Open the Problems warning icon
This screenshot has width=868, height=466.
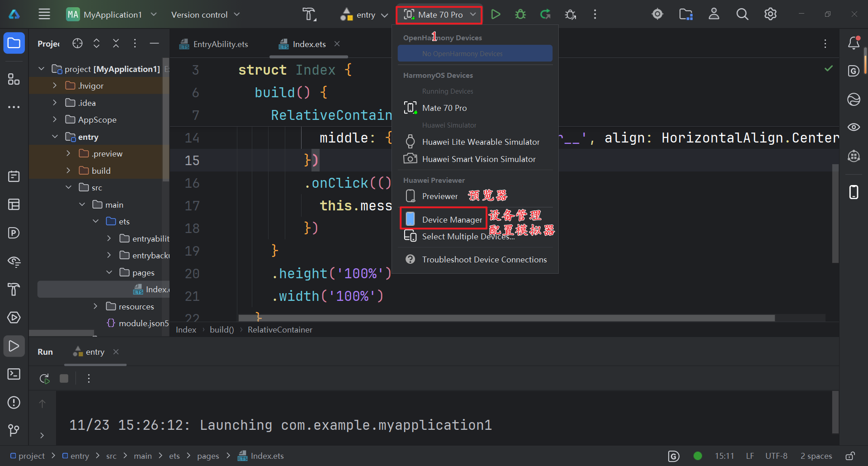coord(14,402)
